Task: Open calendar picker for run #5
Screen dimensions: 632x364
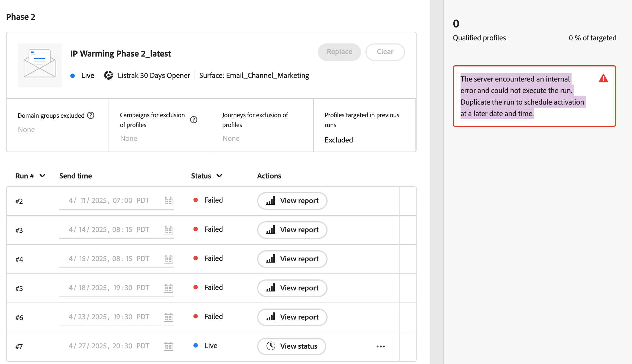Action: click(x=168, y=288)
